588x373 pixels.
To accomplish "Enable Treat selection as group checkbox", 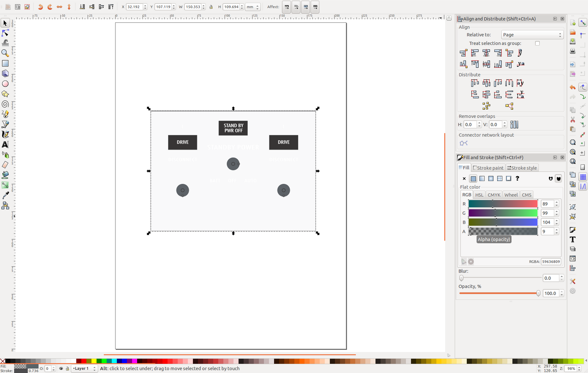I will [537, 43].
